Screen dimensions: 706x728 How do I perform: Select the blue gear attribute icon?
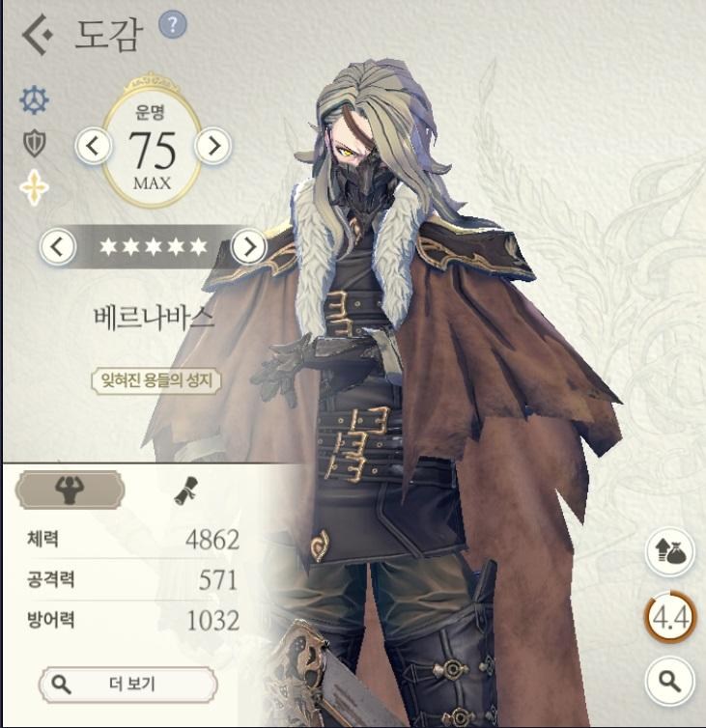pos(34,99)
